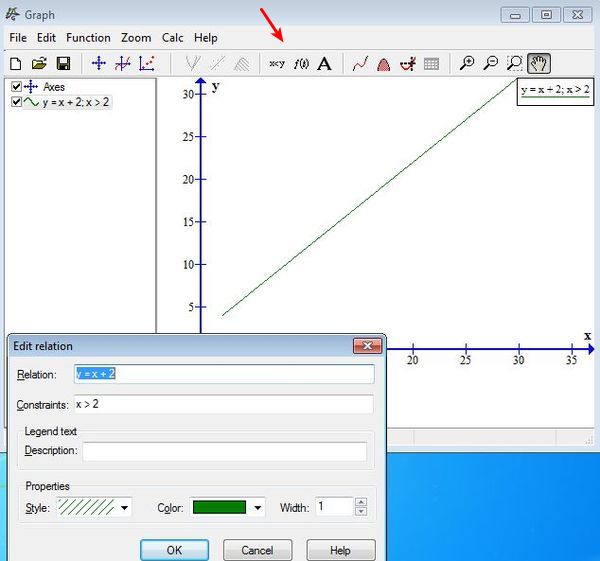
Task: Close the Edit relation dialog
Action: [367, 346]
